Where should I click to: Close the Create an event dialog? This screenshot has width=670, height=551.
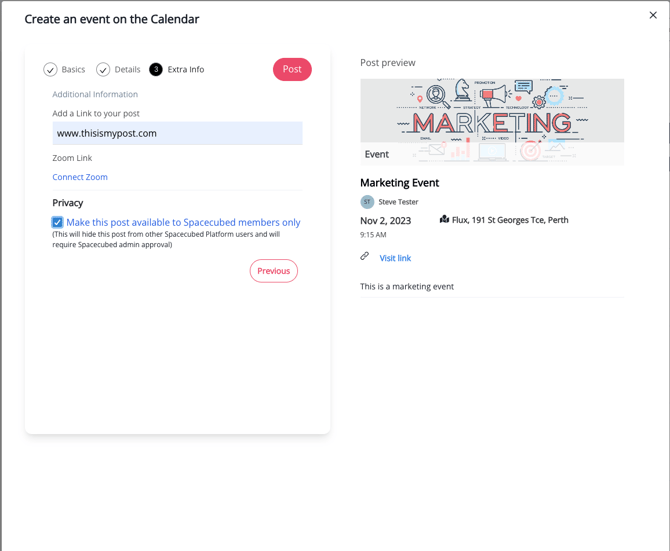[x=653, y=15]
